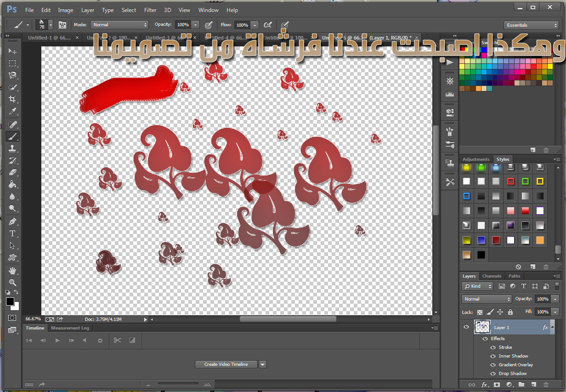The image size is (566, 392).
Task: Open the Filter menu
Action: 150,10
